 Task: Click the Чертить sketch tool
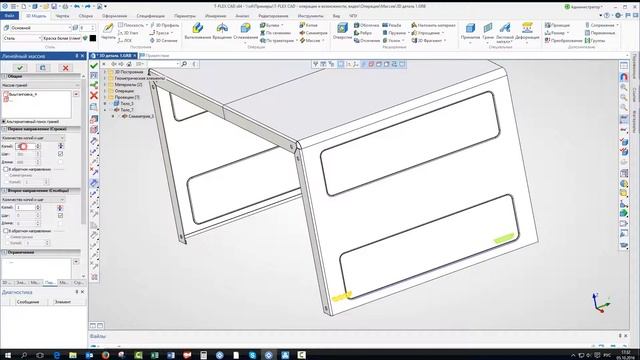[108, 31]
